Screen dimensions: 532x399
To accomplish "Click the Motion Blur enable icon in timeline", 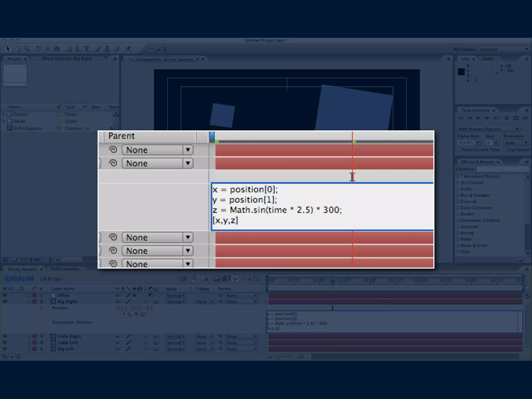I will pos(236,279).
